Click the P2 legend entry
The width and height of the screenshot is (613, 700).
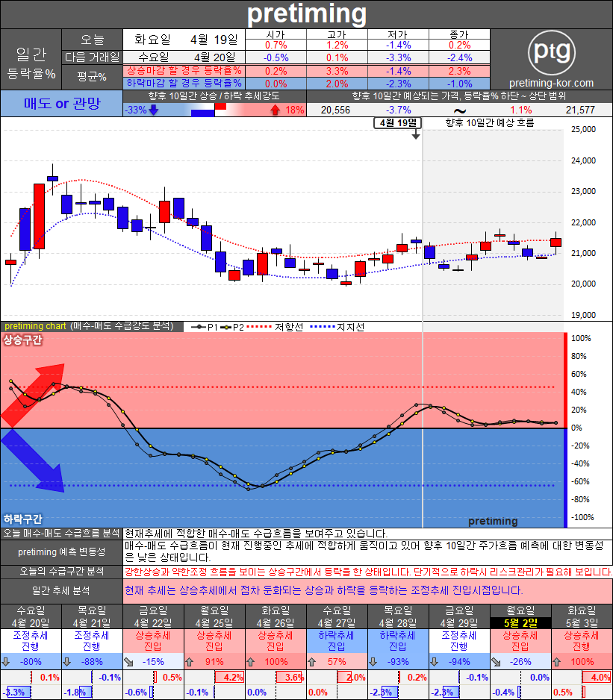232,327
